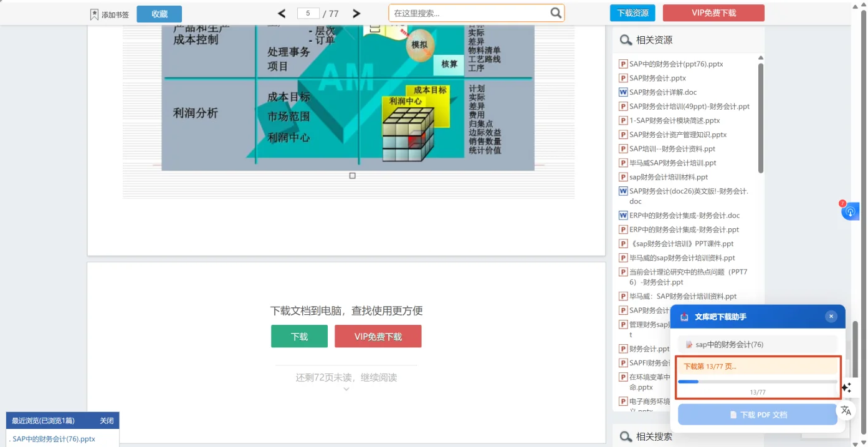
Task: Click the 在这里搜索 search box
Action: click(x=477, y=13)
